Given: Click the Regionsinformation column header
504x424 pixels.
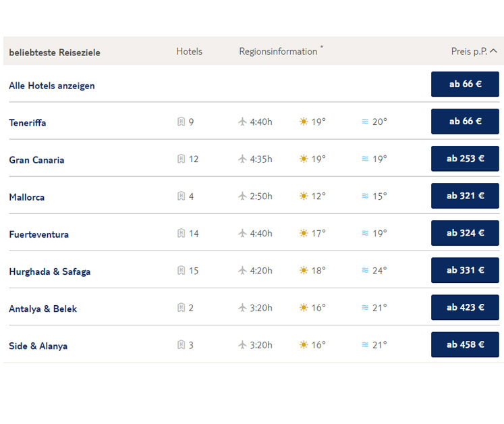Looking at the screenshot, I should (278, 51).
